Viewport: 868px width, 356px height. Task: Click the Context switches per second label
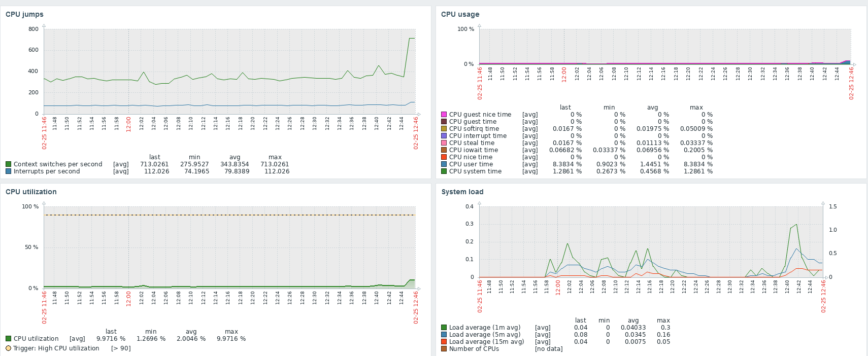pyautogui.click(x=58, y=164)
